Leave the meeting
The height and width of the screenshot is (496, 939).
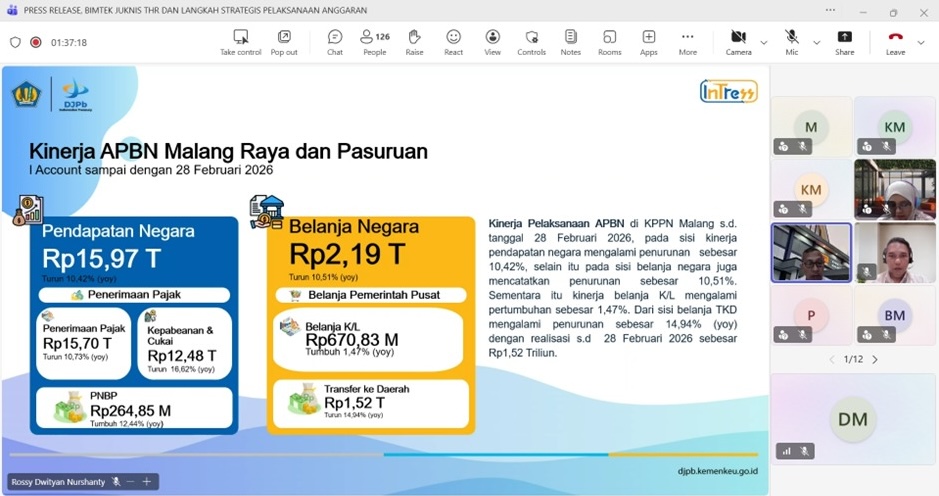coord(895,42)
